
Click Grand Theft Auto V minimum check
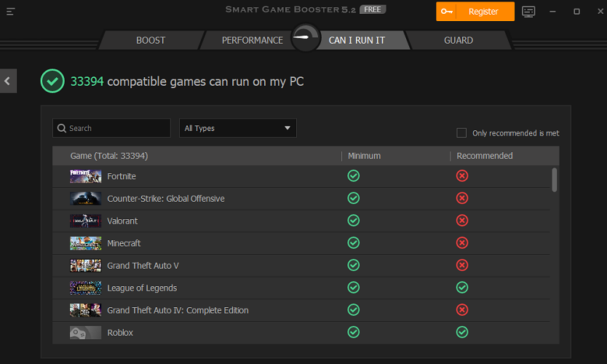354,265
